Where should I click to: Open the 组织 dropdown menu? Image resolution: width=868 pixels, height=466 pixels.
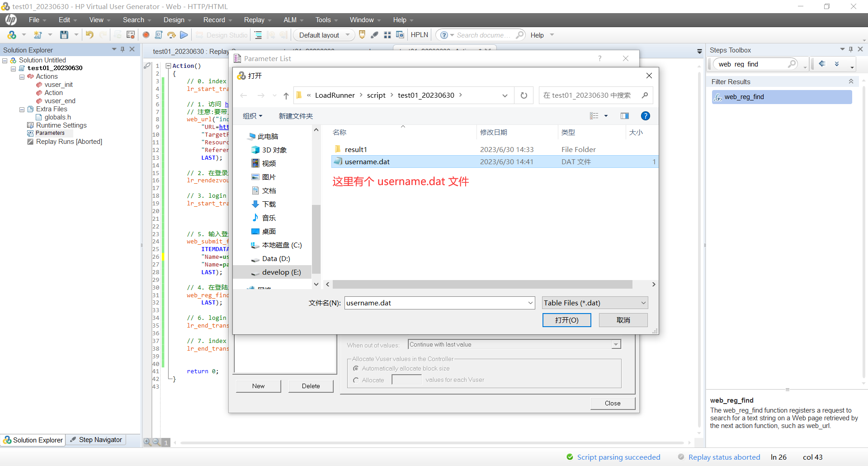click(252, 116)
